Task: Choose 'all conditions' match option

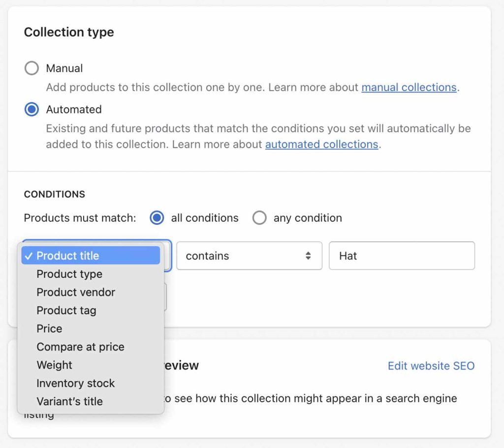Action: 157,218
